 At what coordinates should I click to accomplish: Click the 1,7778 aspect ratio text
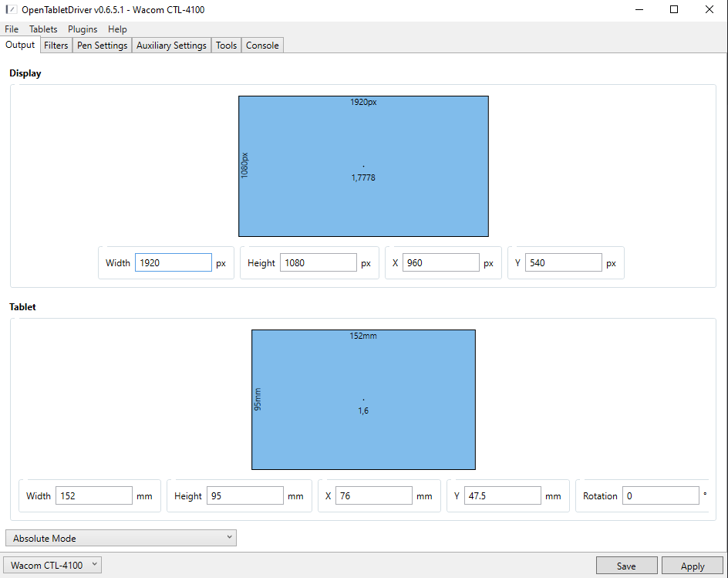point(363,177)
